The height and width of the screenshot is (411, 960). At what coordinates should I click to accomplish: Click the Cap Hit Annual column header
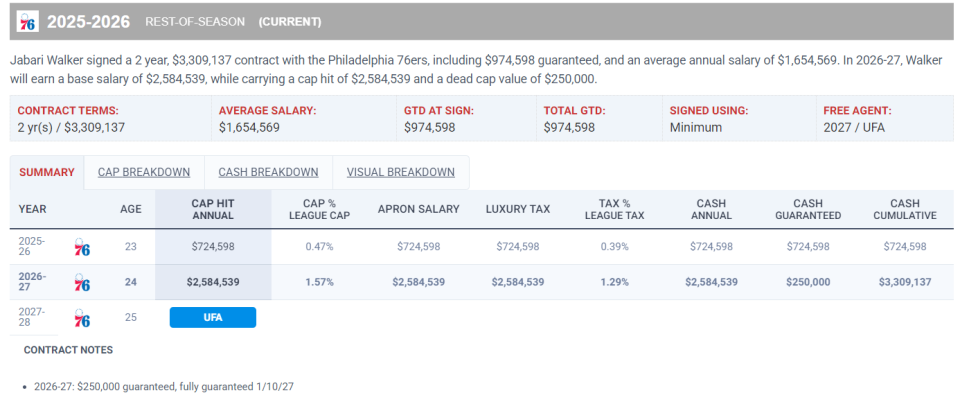213,209
